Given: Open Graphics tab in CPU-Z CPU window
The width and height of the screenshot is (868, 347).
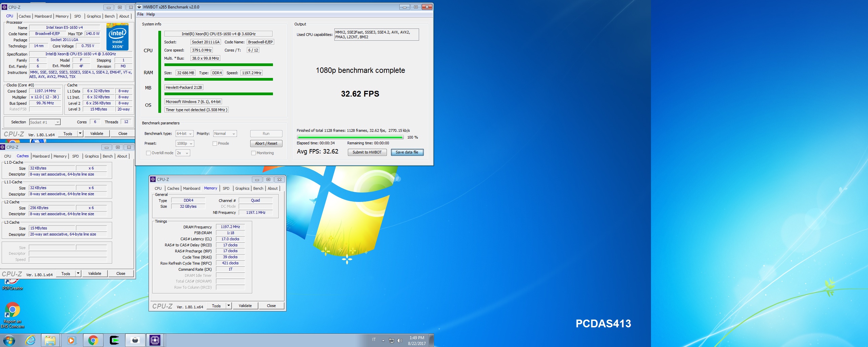Looking at the screenshot, I should pyautogui.click(x=94, y=16).
